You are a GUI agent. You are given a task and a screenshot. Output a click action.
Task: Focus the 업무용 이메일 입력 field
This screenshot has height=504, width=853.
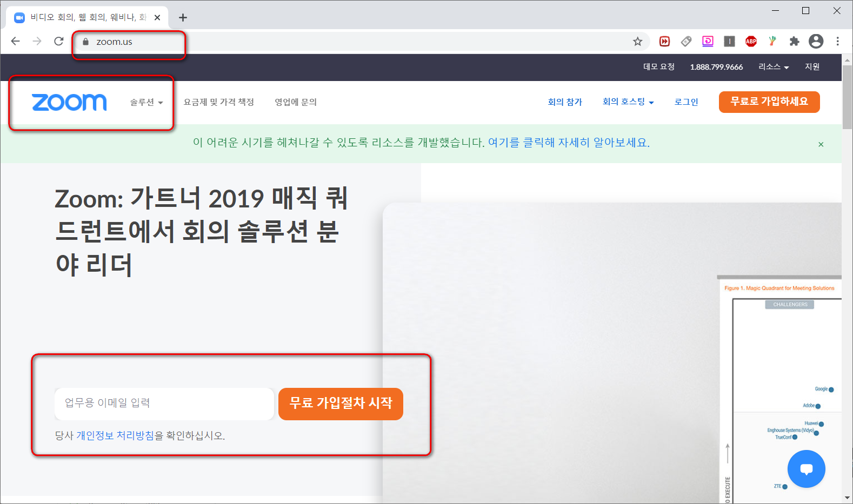(164, 404)
